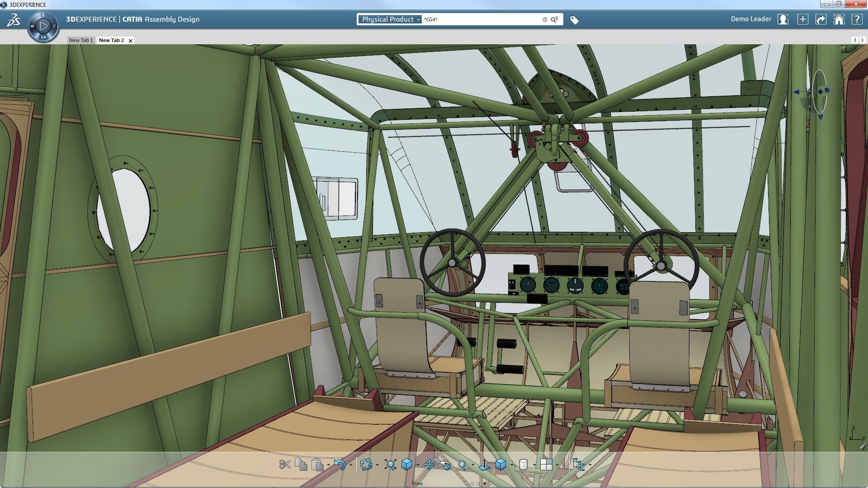Click the Undo arrow icon
The width and height of the screenshot is (868, 488).
point(340,465)
